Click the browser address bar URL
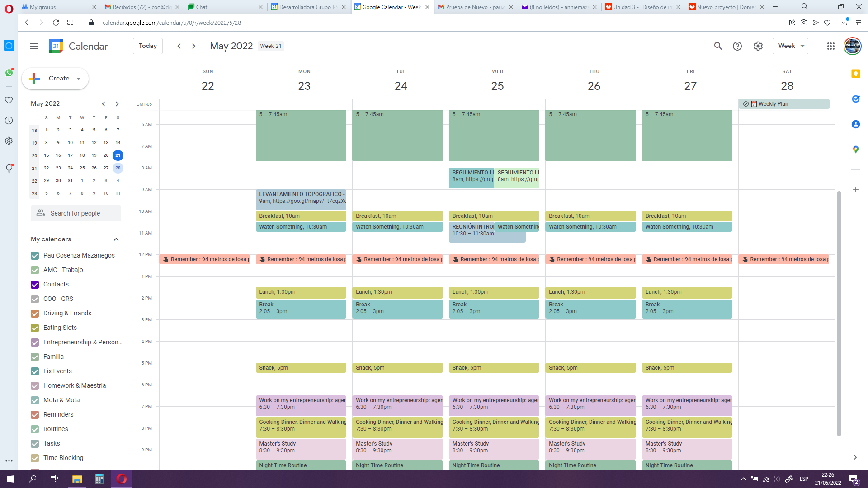 click(172, 23)
